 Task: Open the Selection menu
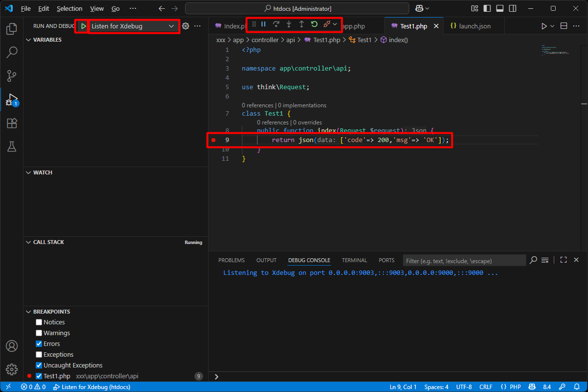click(x=70, y=8)
